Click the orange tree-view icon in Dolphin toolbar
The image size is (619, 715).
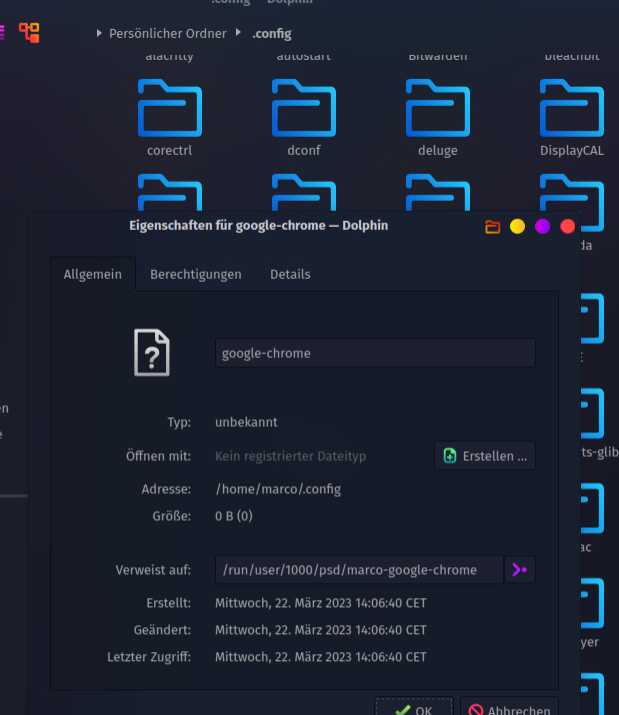[29, 33]
